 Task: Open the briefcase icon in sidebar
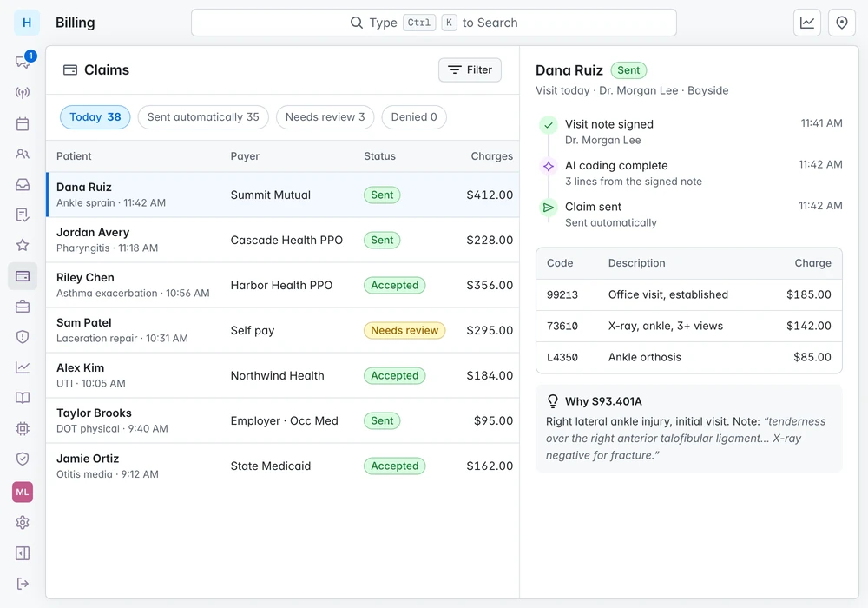point(23,307)
